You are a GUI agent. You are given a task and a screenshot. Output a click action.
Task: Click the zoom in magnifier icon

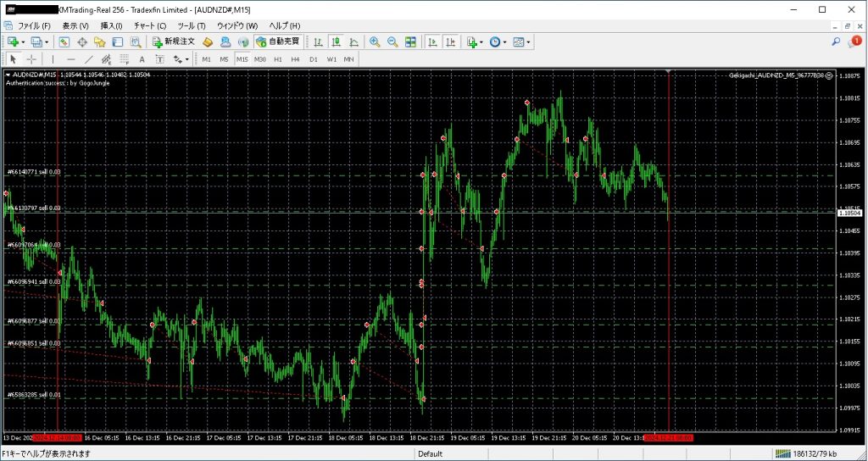click(375, 42)
